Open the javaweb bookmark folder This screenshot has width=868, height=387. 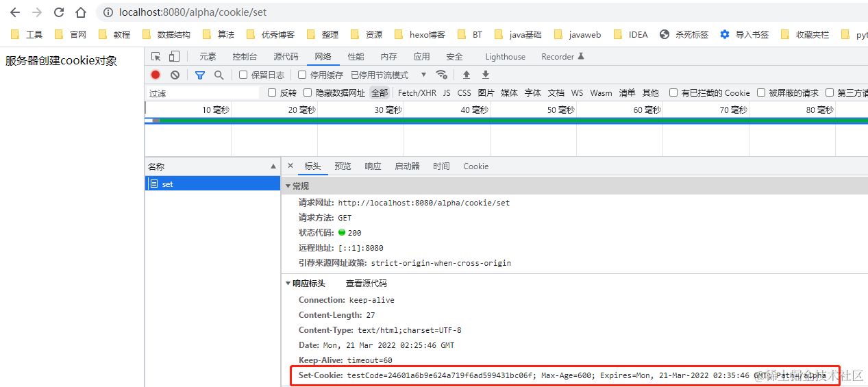tap(578, 34)
